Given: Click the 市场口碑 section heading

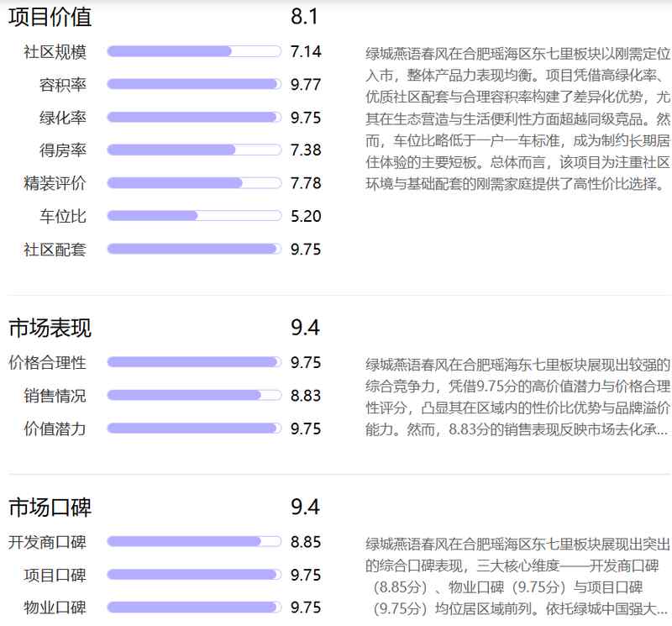Looking at the screenshot, I should coord(48,508).
